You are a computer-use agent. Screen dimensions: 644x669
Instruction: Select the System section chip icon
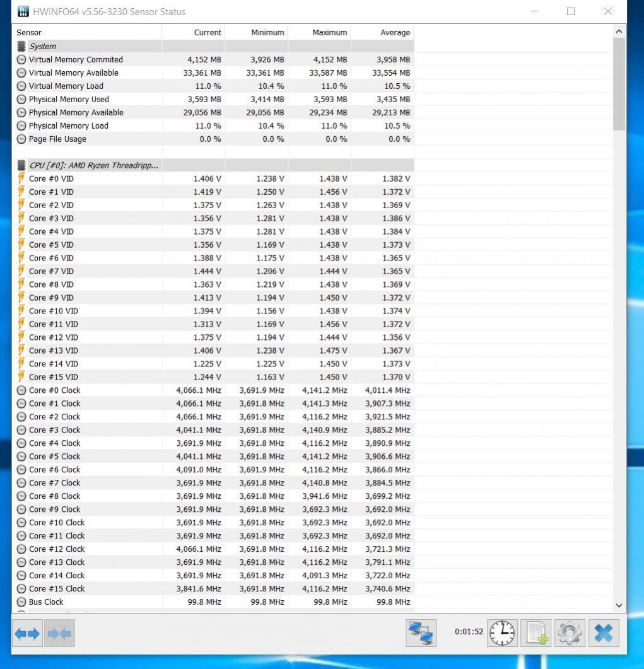pyautogui.click(x=21, y=46)
